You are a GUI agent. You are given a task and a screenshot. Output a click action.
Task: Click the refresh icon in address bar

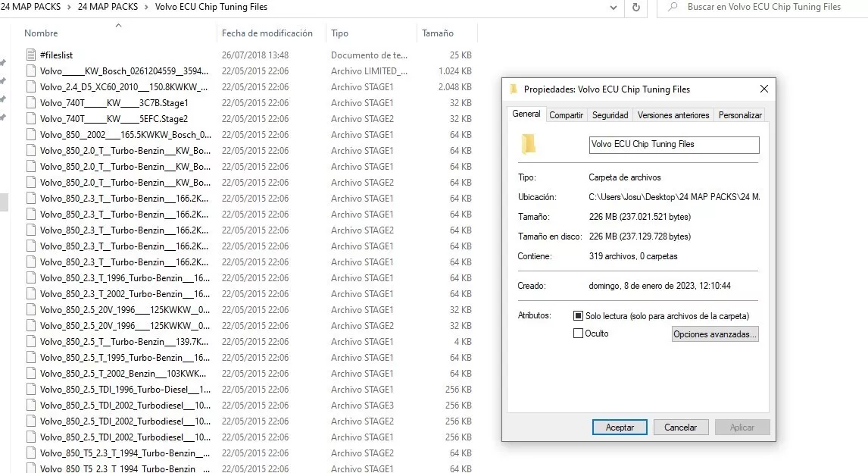636,7
